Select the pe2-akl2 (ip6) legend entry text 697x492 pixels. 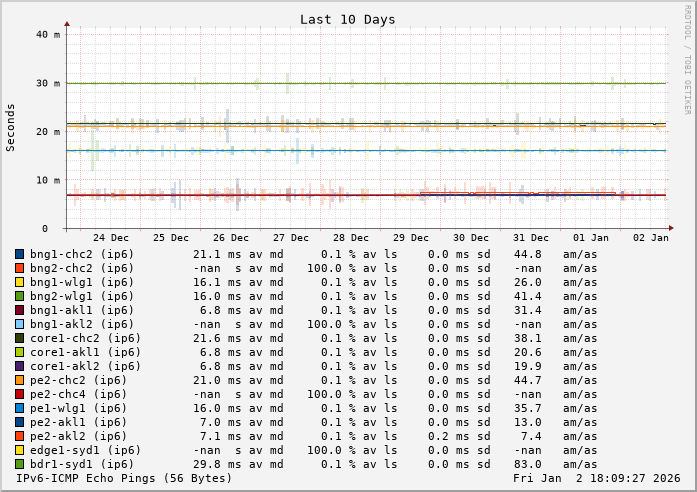click(x=78, y=436)
